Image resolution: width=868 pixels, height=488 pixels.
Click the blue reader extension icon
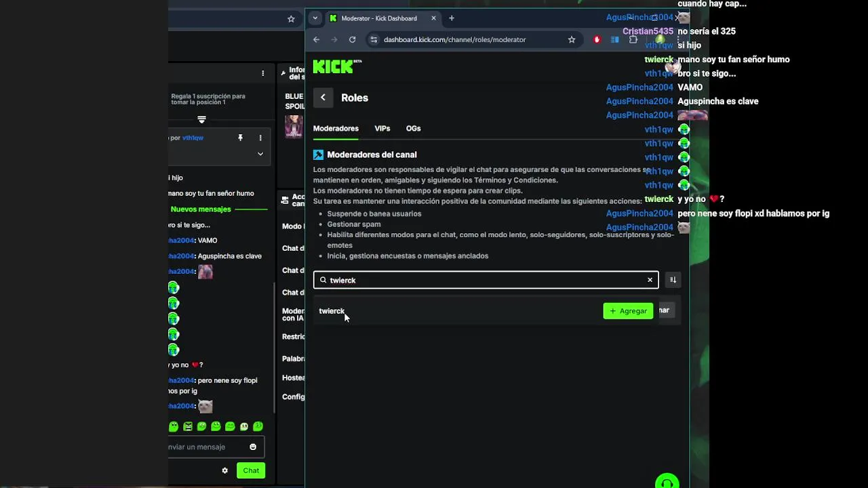coord(615,39)
